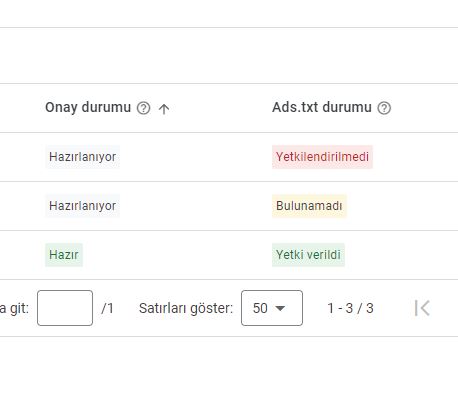This screenshot has height=398, width=458.
Task: Click second row Hazırlanıyor badge
Action: click(x=82, y=206)
